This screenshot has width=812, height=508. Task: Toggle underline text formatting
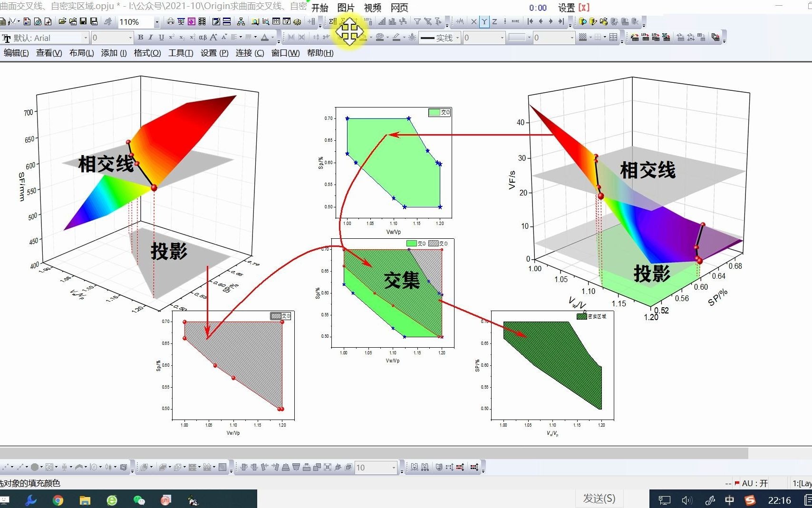(161, 37)
